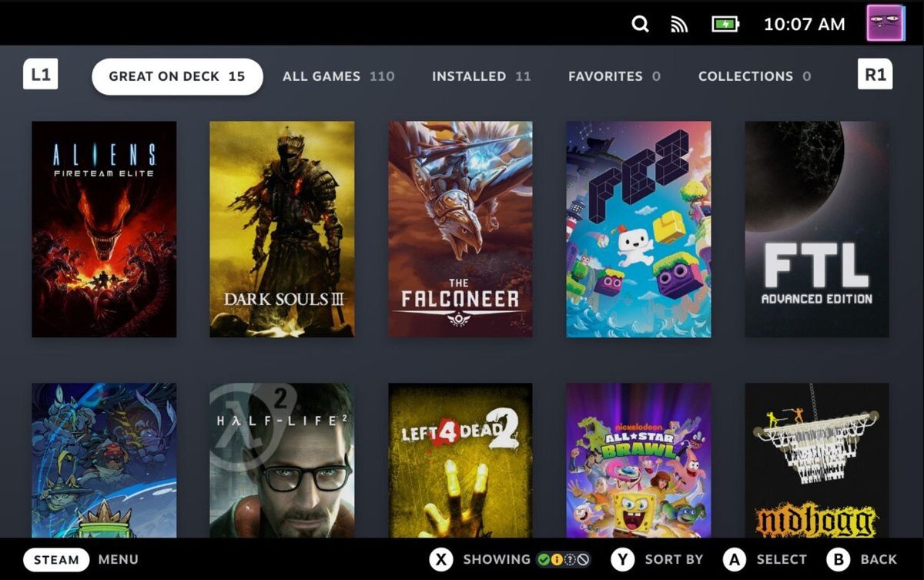Click the B button glyph
This screenshot has height=580, width=924.
coord(838,559)
